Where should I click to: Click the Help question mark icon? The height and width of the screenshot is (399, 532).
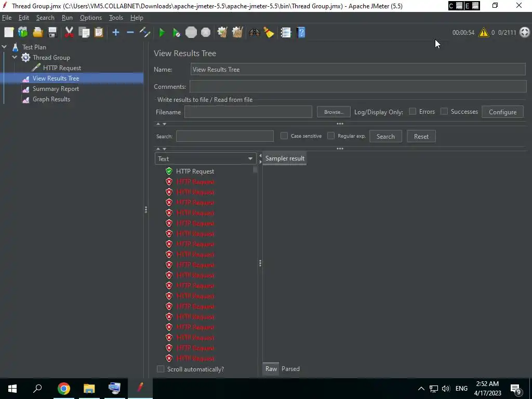click(301, 33)
